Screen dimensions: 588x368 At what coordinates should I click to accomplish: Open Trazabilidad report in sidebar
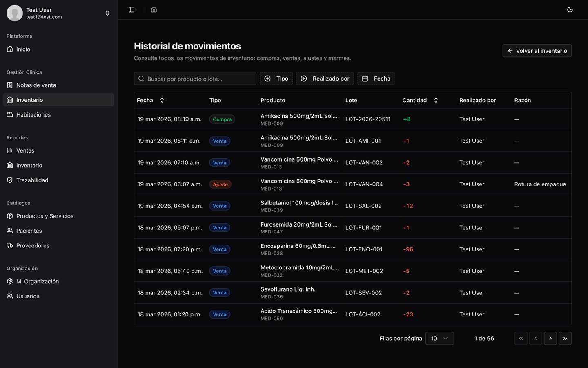[32, 180]
